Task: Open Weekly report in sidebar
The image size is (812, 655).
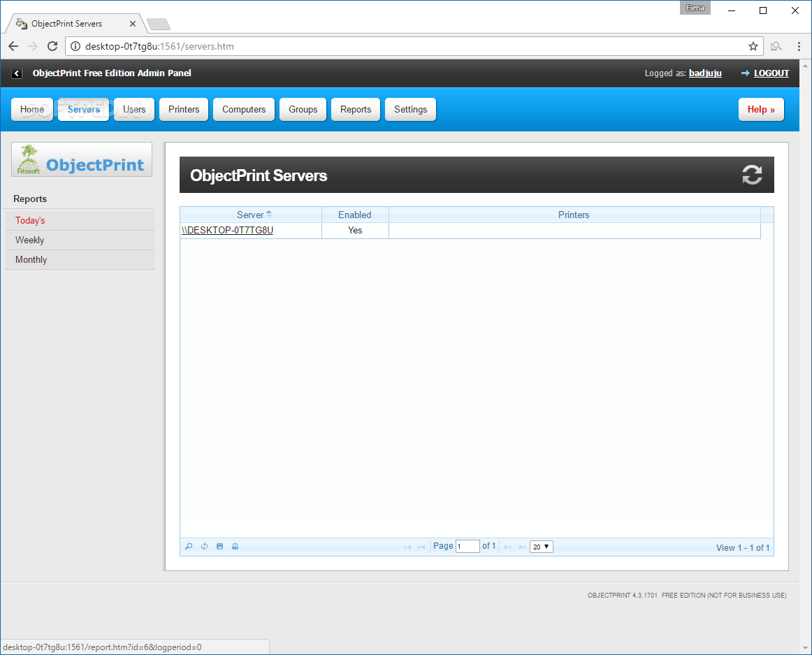Action: 80,240
